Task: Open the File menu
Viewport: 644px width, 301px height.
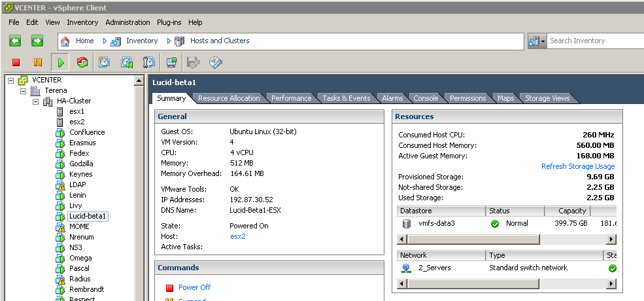Action: [x=14, y=22]
